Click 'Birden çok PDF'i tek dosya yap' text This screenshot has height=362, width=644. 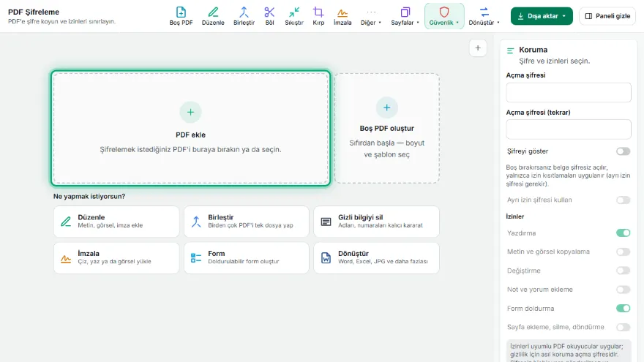(x=250, y=225)
